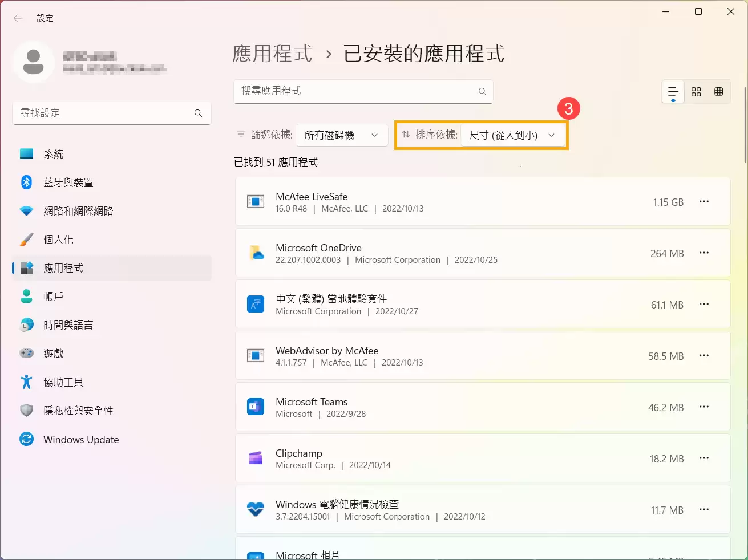
Task: Go to 時間與語言 settings
Action: coord(112,325)
